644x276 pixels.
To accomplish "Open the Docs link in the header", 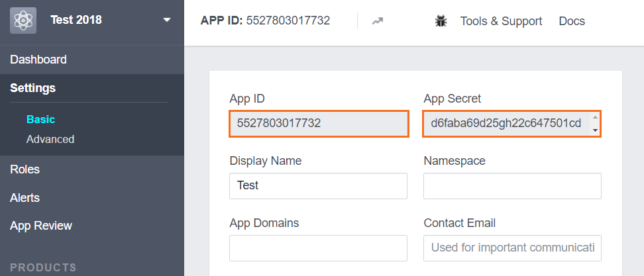I will [x=572, y=21].
